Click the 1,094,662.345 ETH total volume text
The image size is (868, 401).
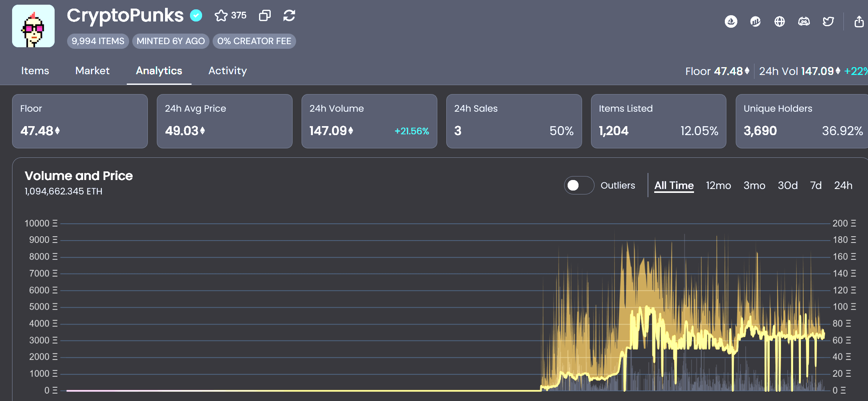click(64, 191)
